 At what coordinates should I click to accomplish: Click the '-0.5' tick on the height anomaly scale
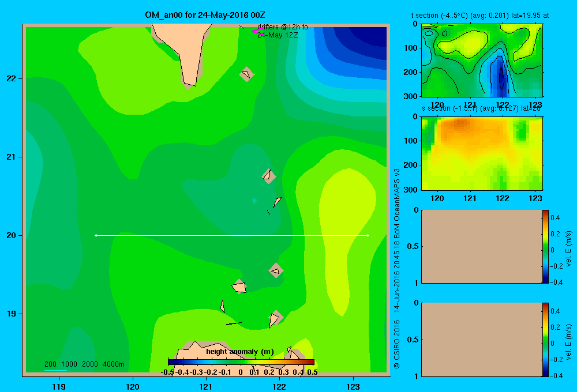(x=167, y=372)
